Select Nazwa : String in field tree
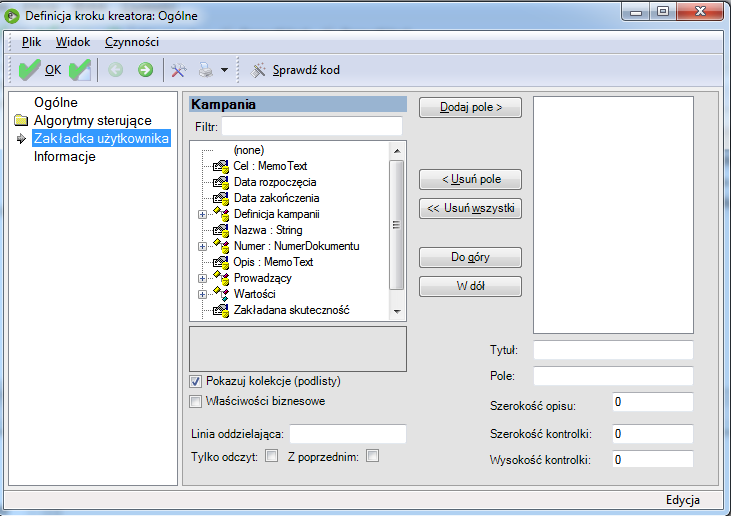 (268, 230)
